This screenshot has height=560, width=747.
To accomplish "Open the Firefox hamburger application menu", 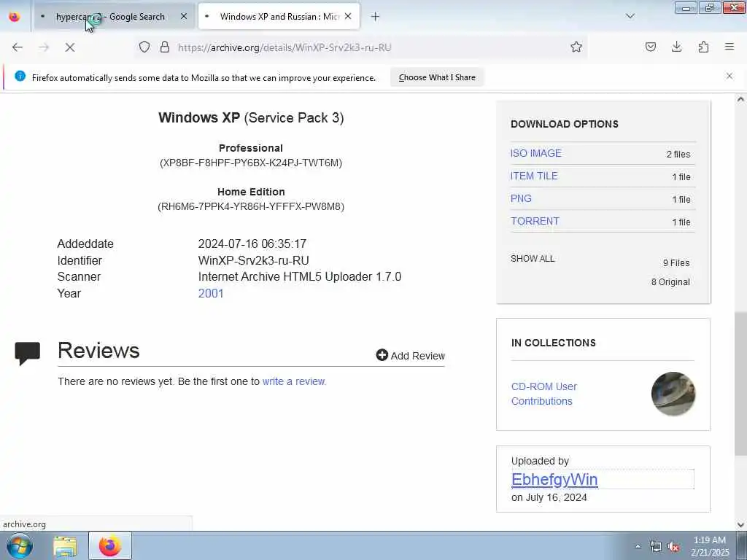I will (x=729, y=47).
